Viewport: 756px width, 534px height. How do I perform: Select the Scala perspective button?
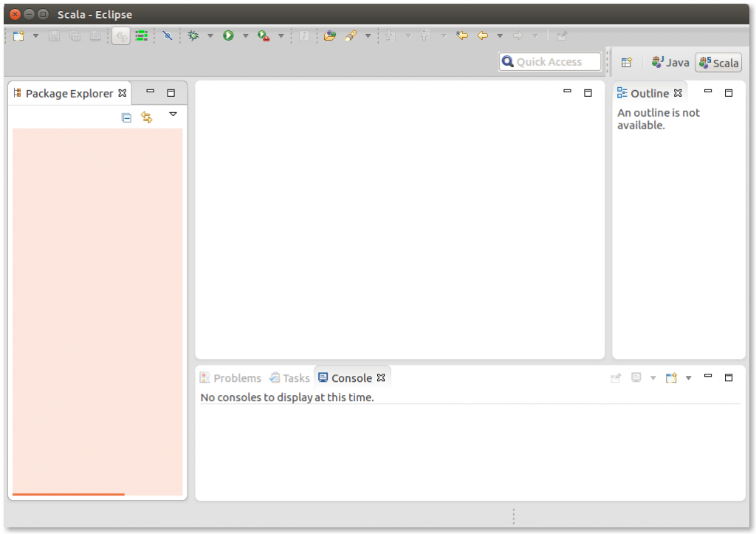click(718, 63)
